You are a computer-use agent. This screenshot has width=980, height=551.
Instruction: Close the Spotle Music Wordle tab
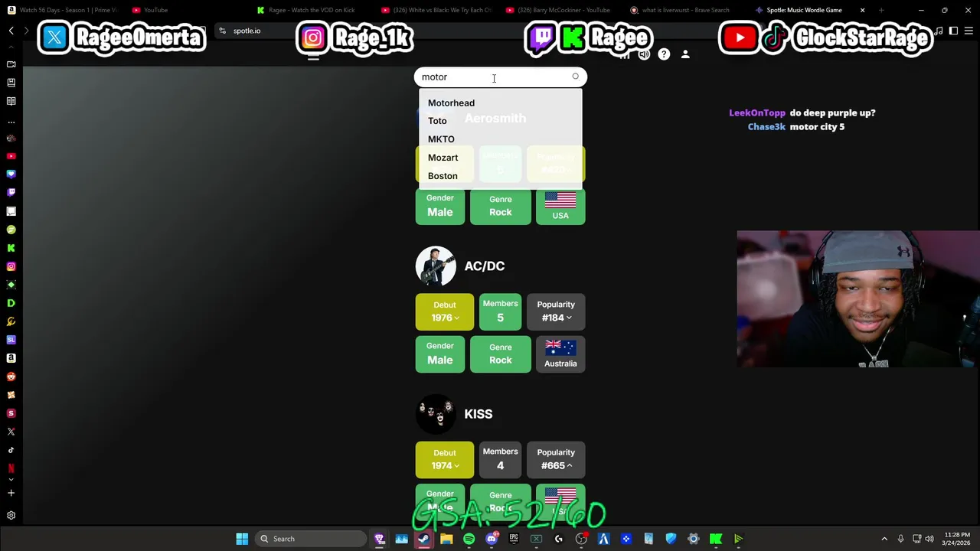[862, 10]
